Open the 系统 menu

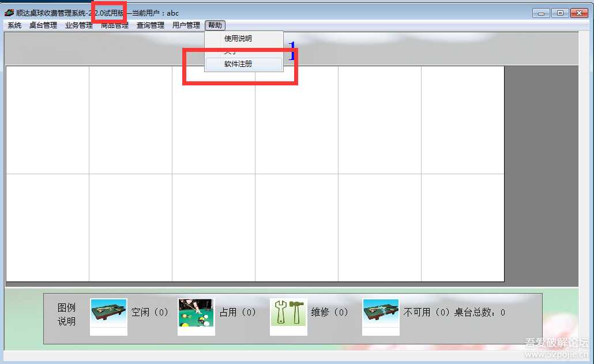(x=14, y=25)
